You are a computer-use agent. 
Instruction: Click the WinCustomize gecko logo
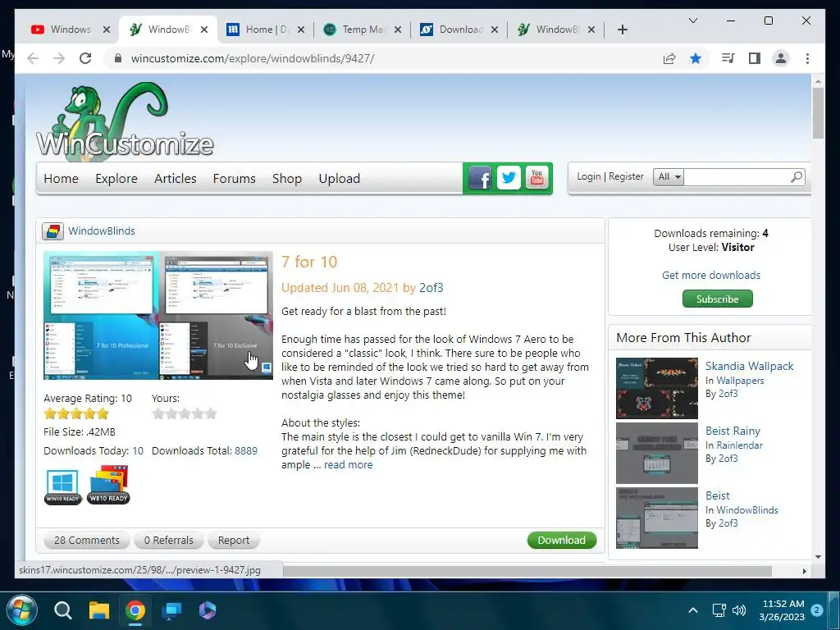[x=125, y=122]
